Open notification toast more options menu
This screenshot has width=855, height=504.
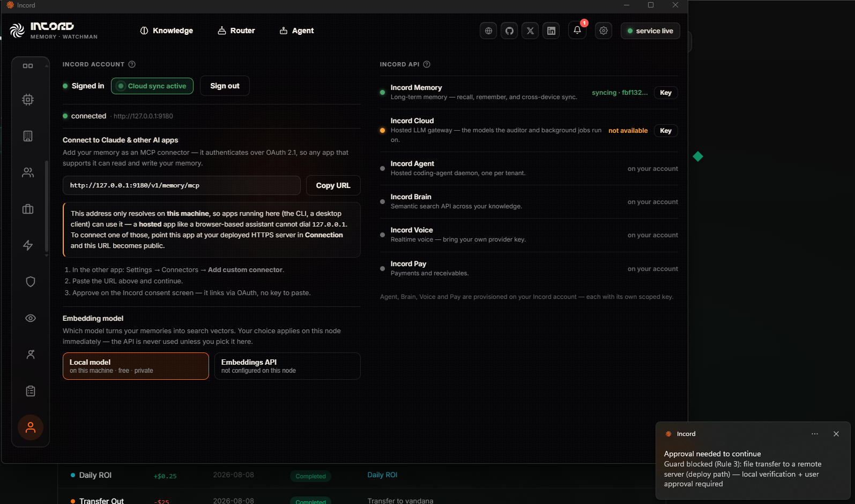click(815, 434)
